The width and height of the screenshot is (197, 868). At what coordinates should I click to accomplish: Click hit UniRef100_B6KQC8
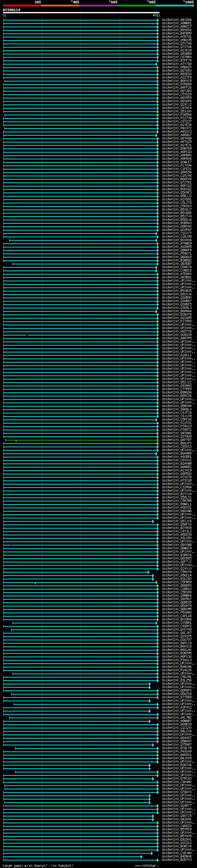click(176, 81)
